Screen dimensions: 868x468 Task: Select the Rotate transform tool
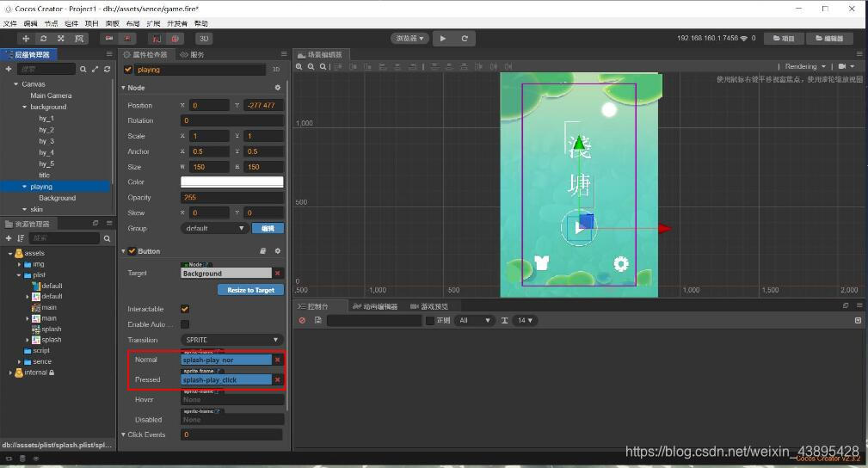[x=43, y=38]
